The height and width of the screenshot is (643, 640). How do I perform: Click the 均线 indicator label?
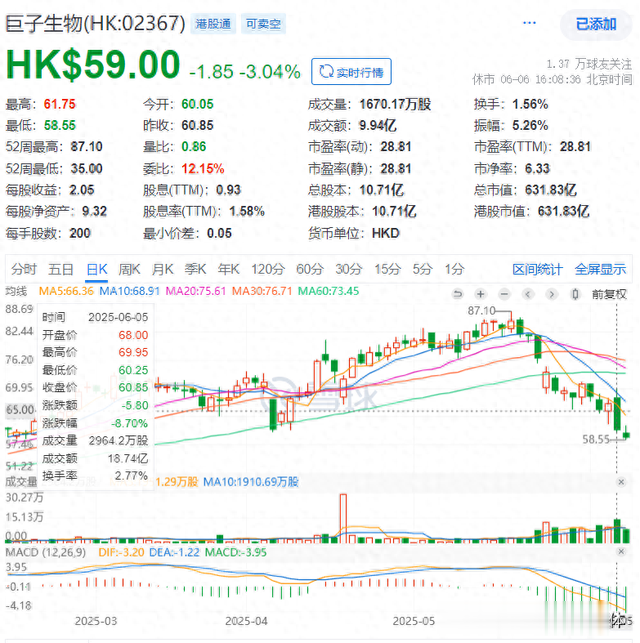[16, 291]
